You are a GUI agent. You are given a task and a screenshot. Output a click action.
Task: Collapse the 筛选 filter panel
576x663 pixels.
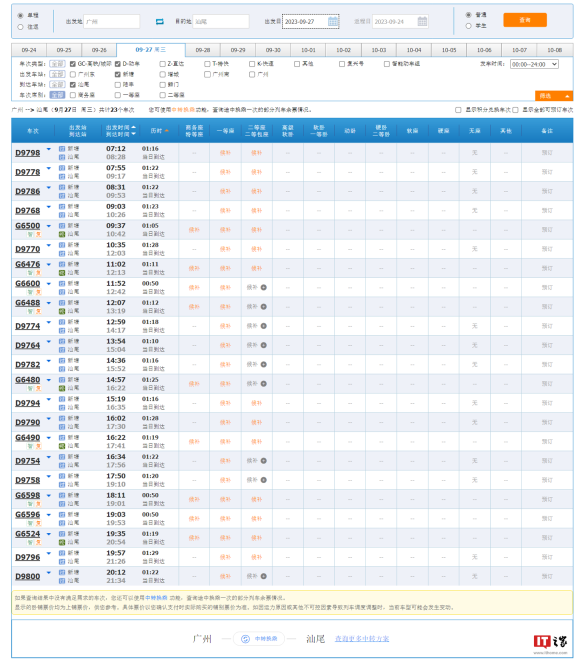point(554,96)
